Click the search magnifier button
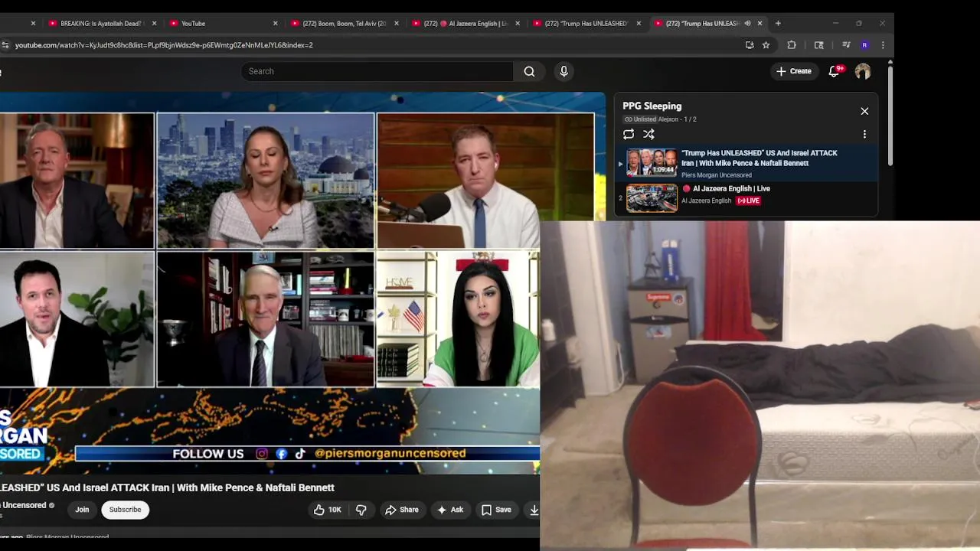This screenshot has width=980, height=551. [x=529, y=71]
